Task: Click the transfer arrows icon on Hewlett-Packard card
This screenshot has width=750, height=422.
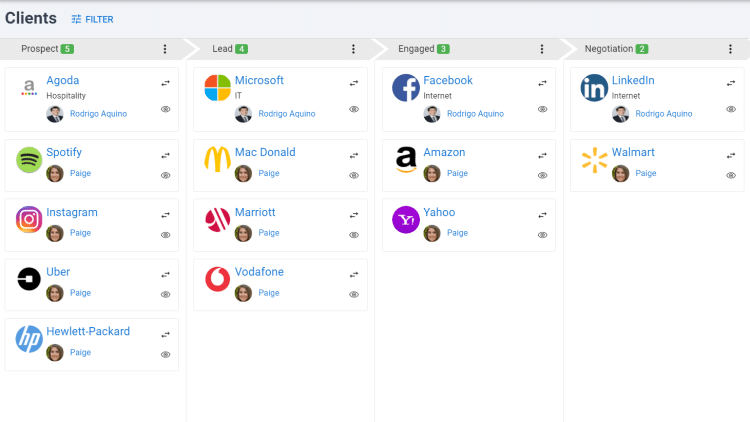Action: (165, 334)
